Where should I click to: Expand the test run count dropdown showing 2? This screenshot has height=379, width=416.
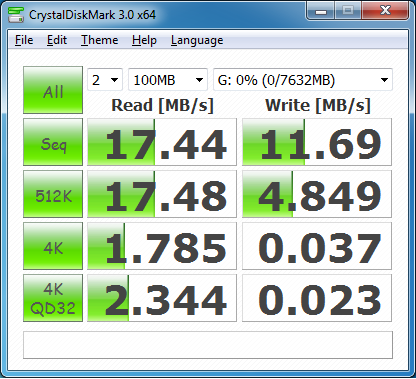105,80
